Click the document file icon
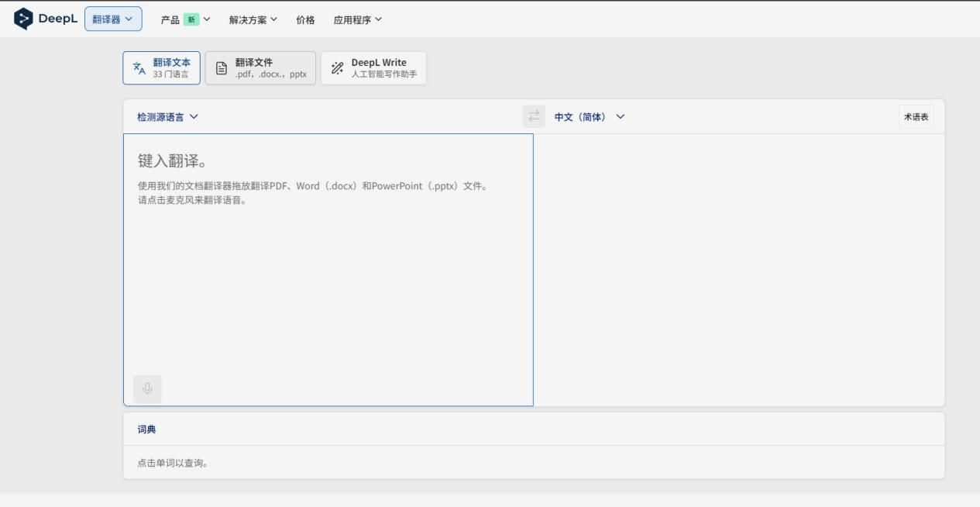 222,68
